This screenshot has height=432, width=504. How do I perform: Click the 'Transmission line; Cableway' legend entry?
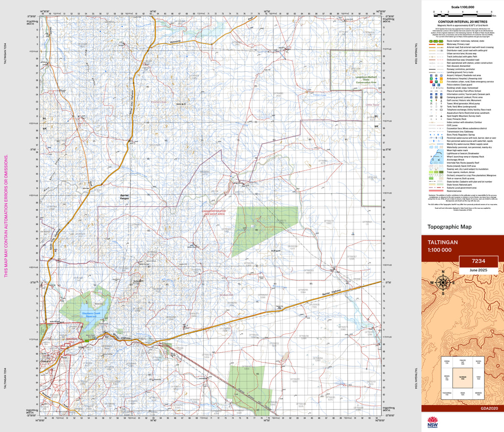[460, 132]
